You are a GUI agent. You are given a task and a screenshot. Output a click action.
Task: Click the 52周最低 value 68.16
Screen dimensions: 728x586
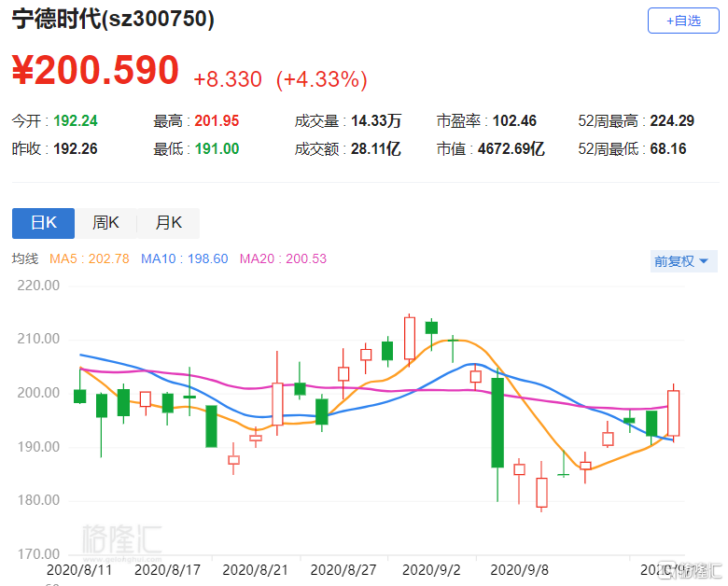pyautogui.click(x=668, y=149)
